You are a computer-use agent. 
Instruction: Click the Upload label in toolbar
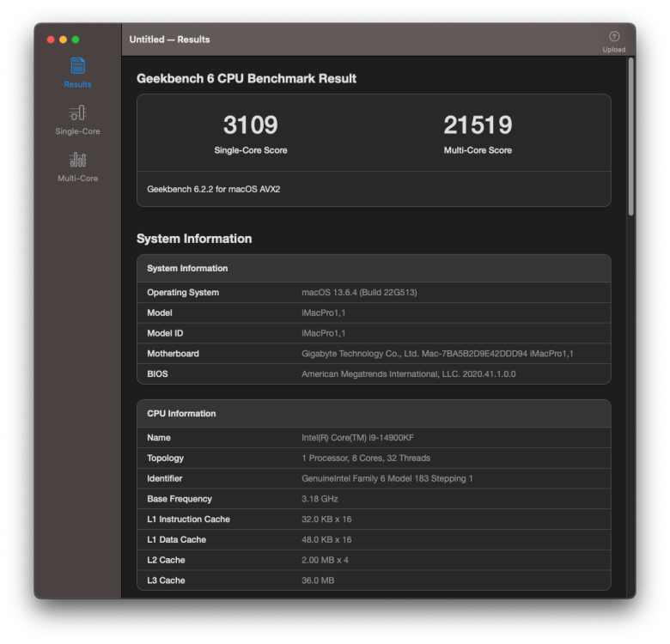614,50
